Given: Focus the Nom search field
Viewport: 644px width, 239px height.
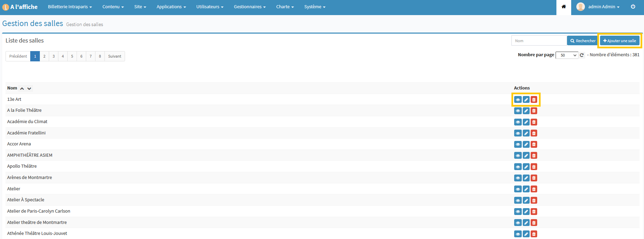Looking at the screenshot, I should [539, 41].
